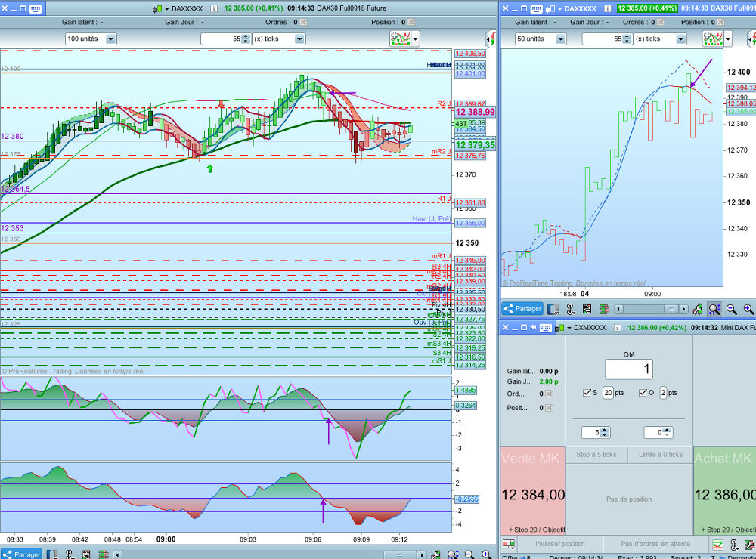The width and height of the screenshot is (756, 559).
Task: Click the objective 2 pts input field
Action: click(x=664, y=393)
